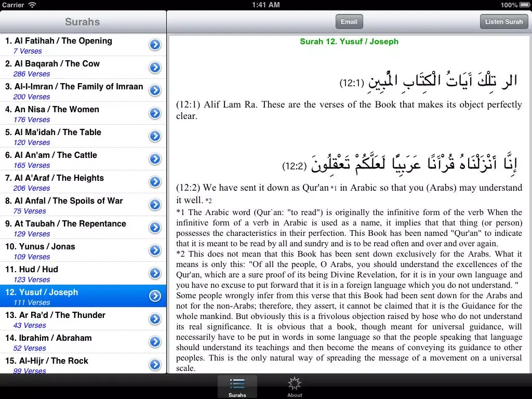The height and width of the screenshot is (399, 532).
Task: Tap the Wi-Fi icon in status bar
Action: tap(32, 5)
